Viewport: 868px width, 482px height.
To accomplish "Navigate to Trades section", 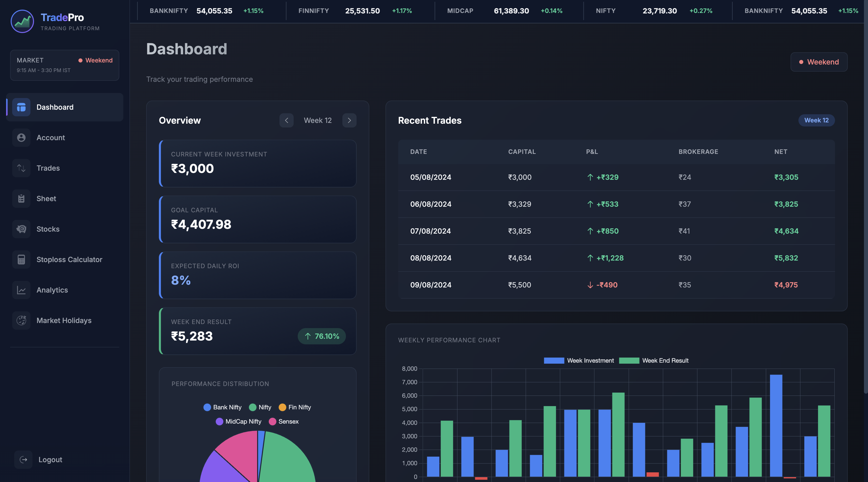I will point(65,168).
